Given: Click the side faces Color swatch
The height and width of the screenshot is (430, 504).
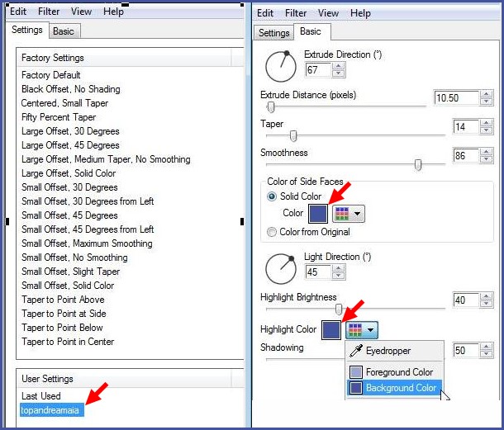Looking at the screenshot, I should [319, 213].
